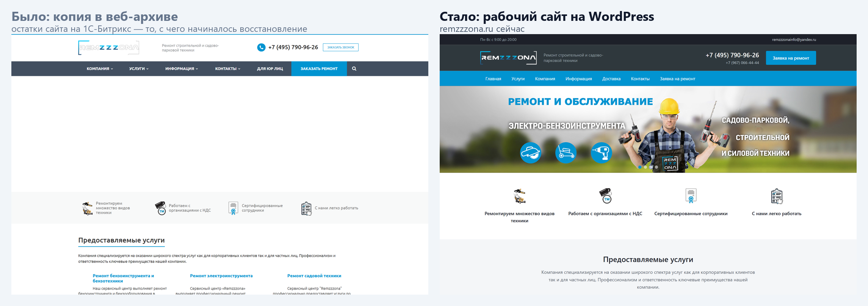Click the lawnmower circle icon on the WordPress banner

566,153
